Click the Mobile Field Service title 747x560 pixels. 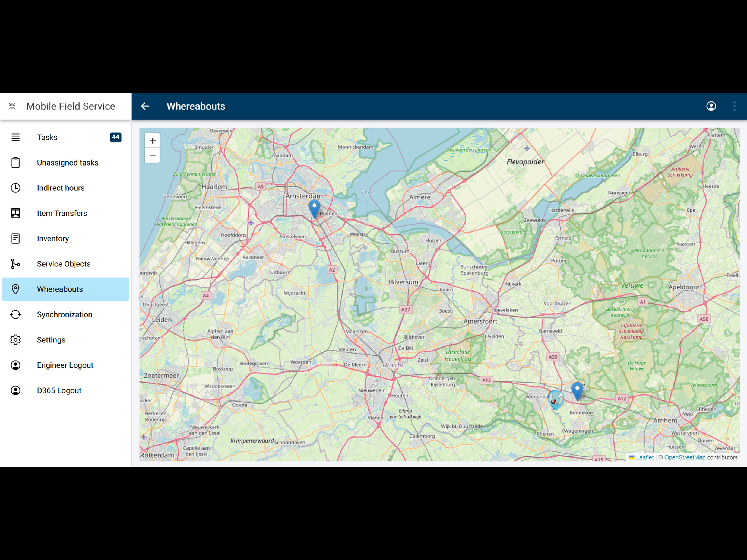71,106
